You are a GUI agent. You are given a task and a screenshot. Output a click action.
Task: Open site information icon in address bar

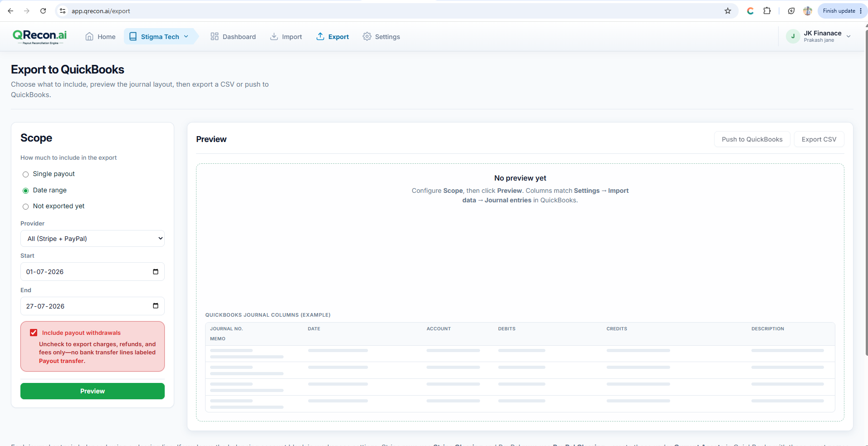click(63, 11)
